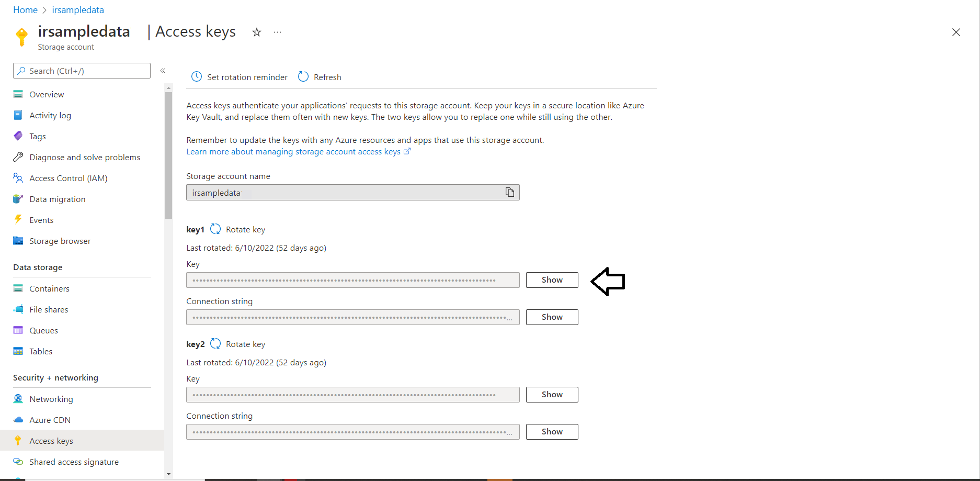The height and width of the screenshot is (481, 980).
Task: Click the key1 rotate key icon
Action: pos(215,229)
